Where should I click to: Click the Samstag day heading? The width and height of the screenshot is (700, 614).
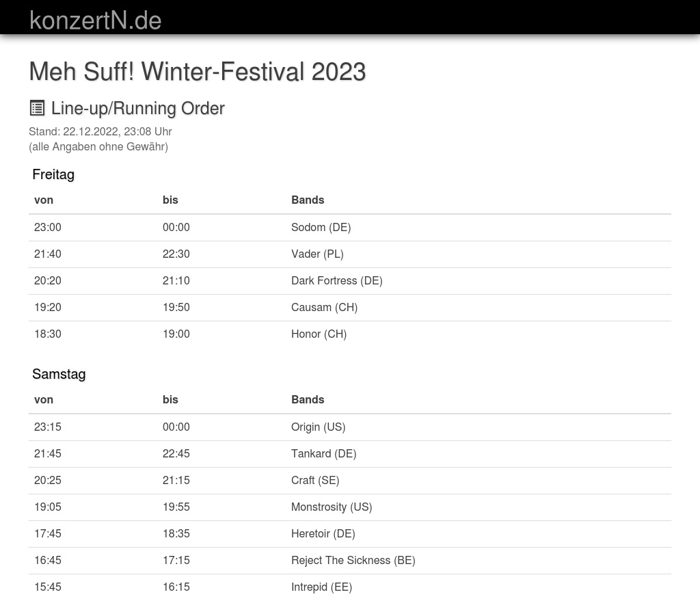tap(59, 374)
